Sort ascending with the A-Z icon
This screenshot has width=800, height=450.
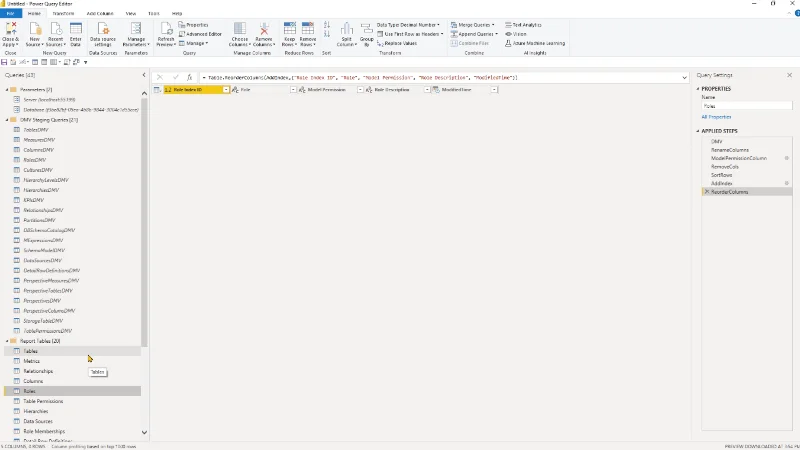[x=327, y=25]
